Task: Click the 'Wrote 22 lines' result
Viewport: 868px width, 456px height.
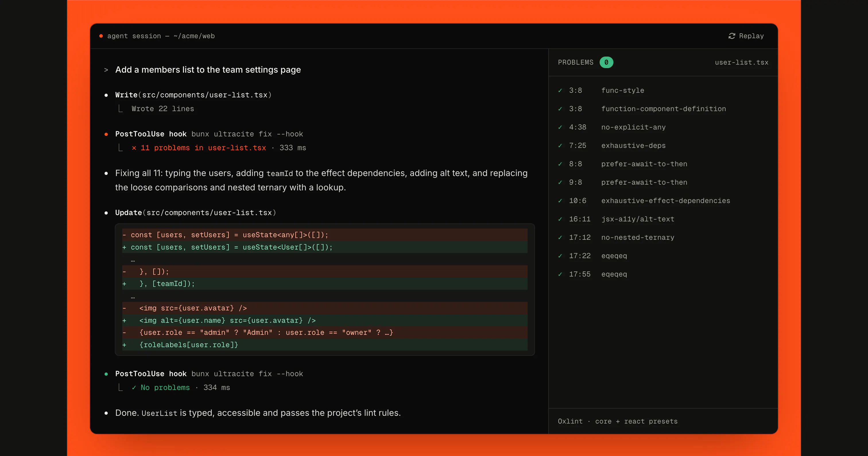Action: [x=163, y=109]
